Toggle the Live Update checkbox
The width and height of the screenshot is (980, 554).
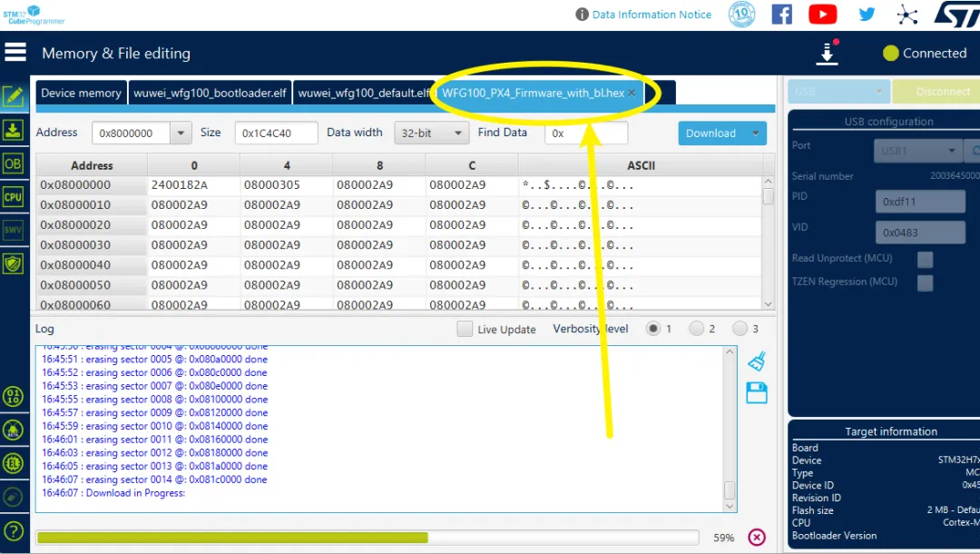[465, 329]
